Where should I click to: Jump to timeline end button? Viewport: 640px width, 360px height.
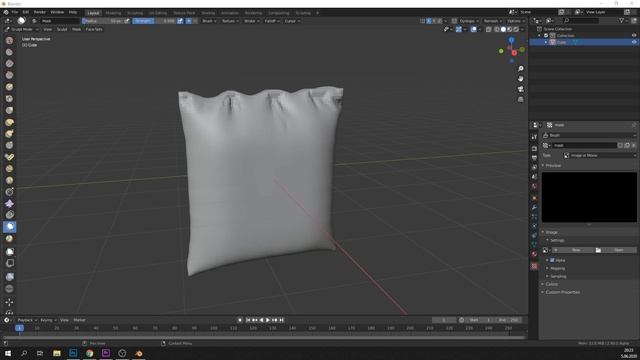click(x=282, y=320)
